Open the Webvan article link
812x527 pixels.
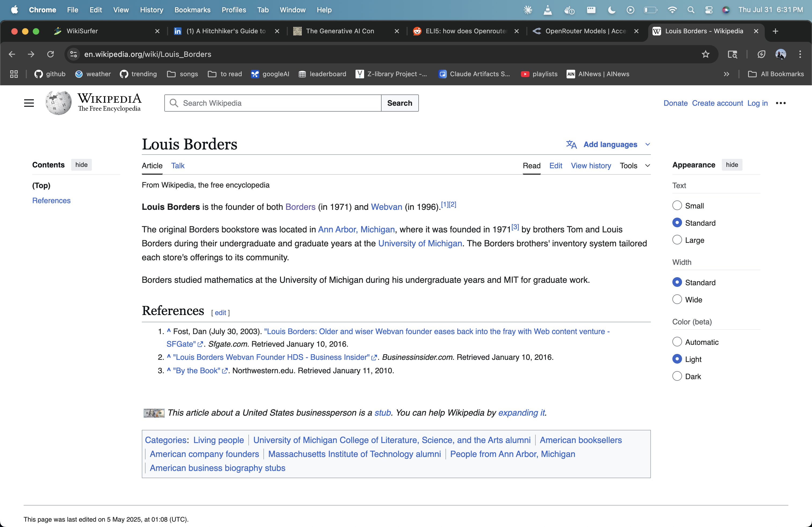(386, 207)
